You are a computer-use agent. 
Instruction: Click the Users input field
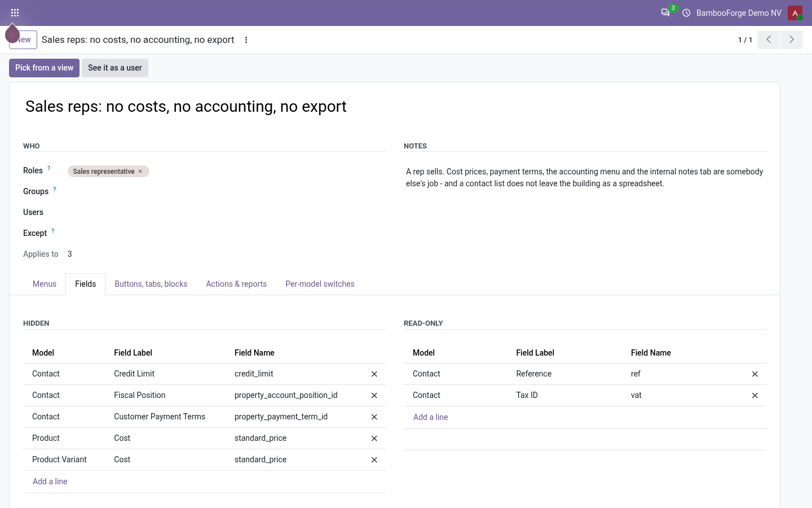point(226,213)
